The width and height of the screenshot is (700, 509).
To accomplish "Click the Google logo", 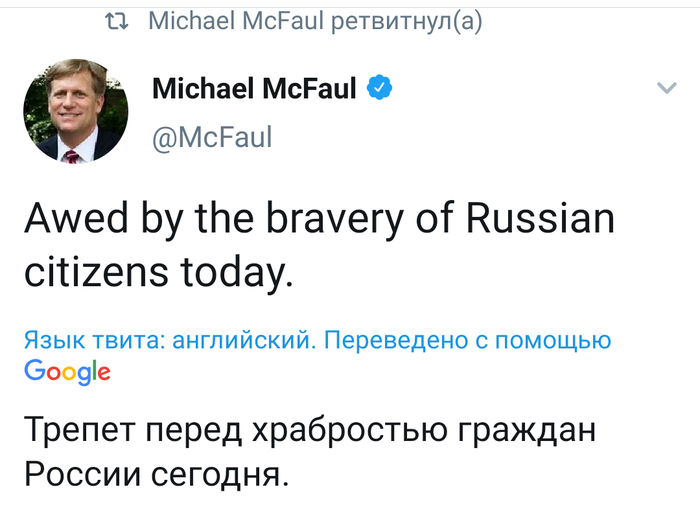I will tap(66, 372).
